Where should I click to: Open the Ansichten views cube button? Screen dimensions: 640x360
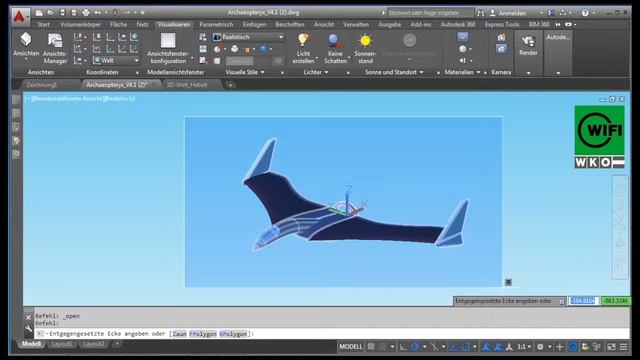tap(26, 46)
